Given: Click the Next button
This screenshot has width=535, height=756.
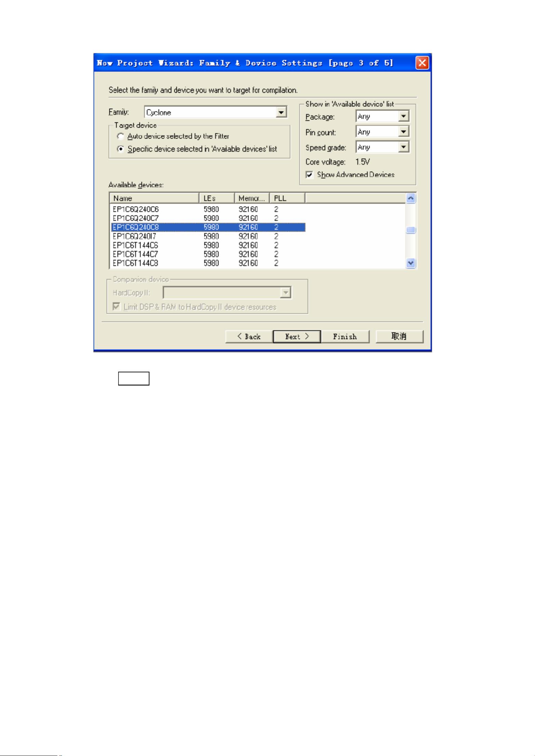Looking at the screenshot, I should tap(297, 337).
